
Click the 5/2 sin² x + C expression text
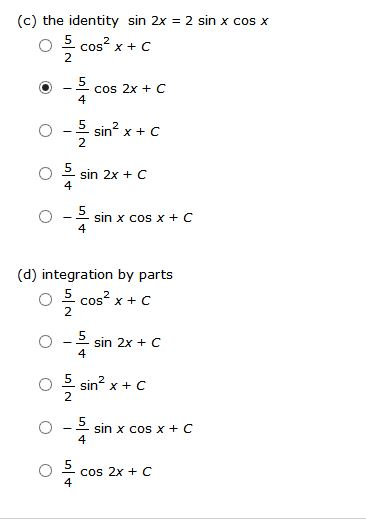(x=104, y=387)
